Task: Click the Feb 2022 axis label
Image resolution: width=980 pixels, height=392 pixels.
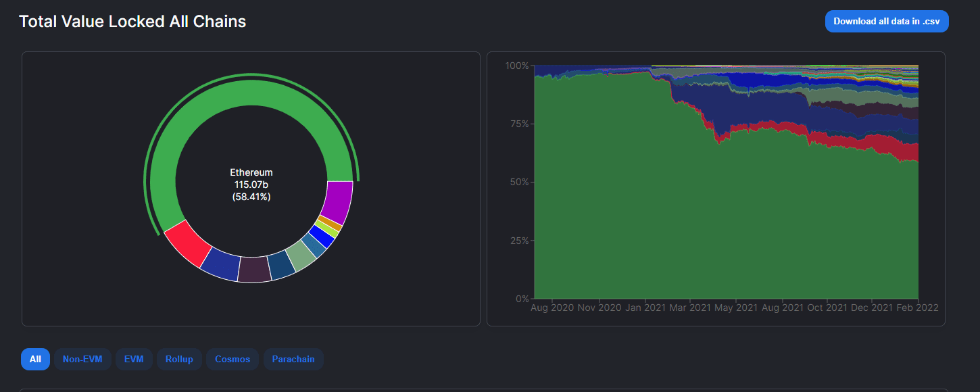Action: 916,308
